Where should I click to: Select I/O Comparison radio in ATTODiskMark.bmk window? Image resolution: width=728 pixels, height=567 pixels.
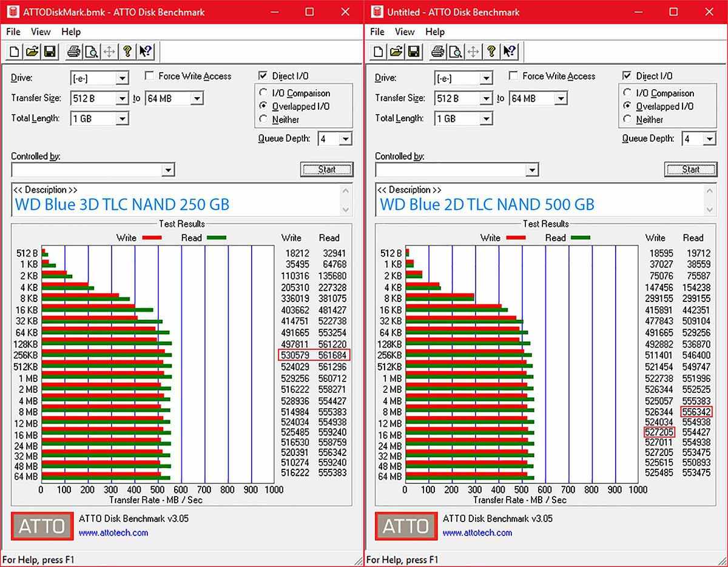click(x=263, y=93)
